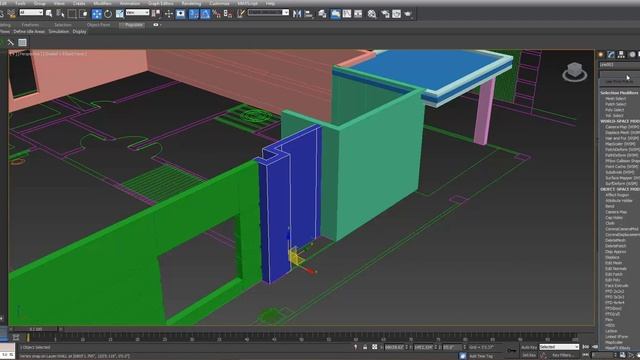
Task: Open the viewport label menu
Action: 48,53
